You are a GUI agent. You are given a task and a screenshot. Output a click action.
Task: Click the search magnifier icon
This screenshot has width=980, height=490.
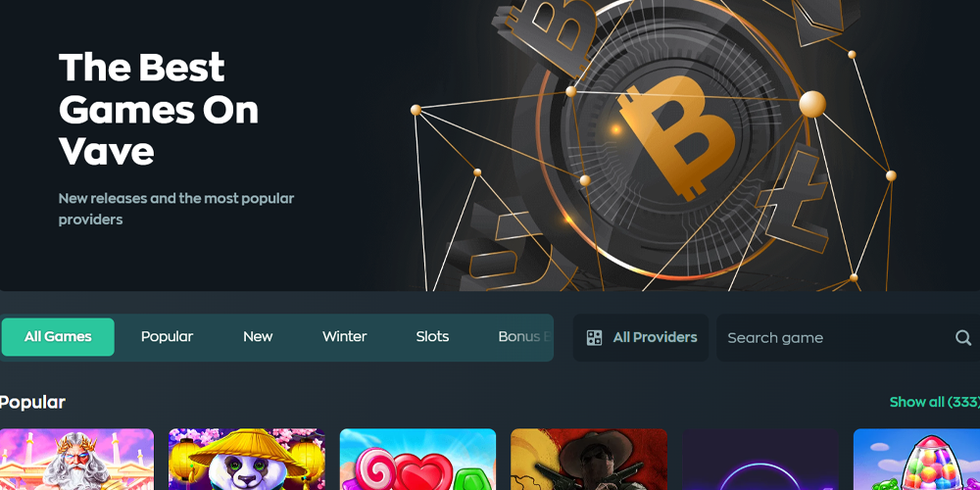(x=963, y=338)
